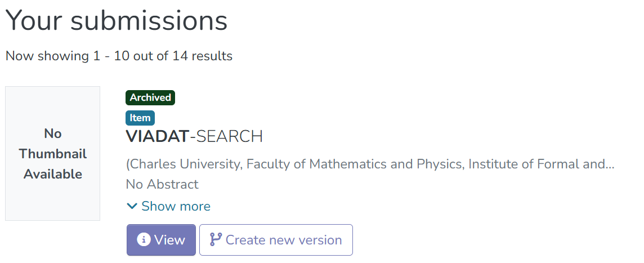Click the SEARCH portion of the item title
Viewport: 644px width, 263px height.
(229, 136)
